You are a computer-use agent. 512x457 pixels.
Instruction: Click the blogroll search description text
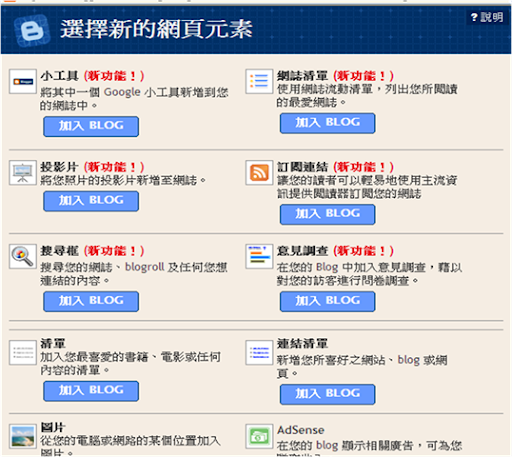tap(134, 274)
